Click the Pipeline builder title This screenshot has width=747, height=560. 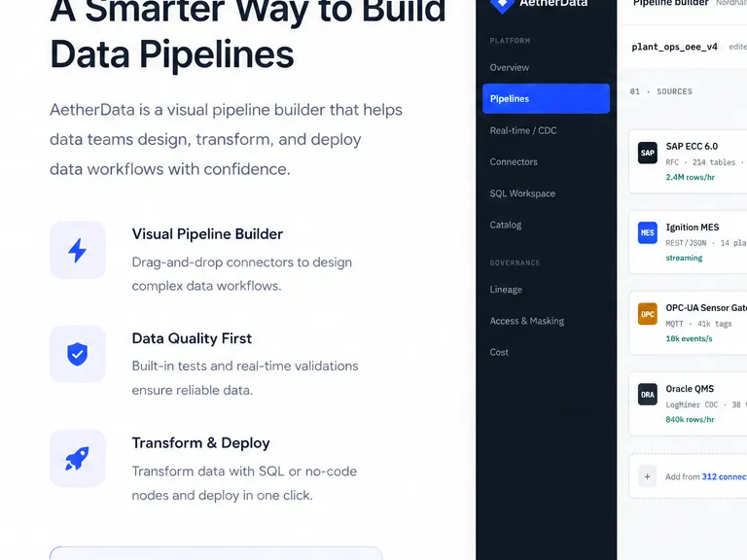coord(671,3)
